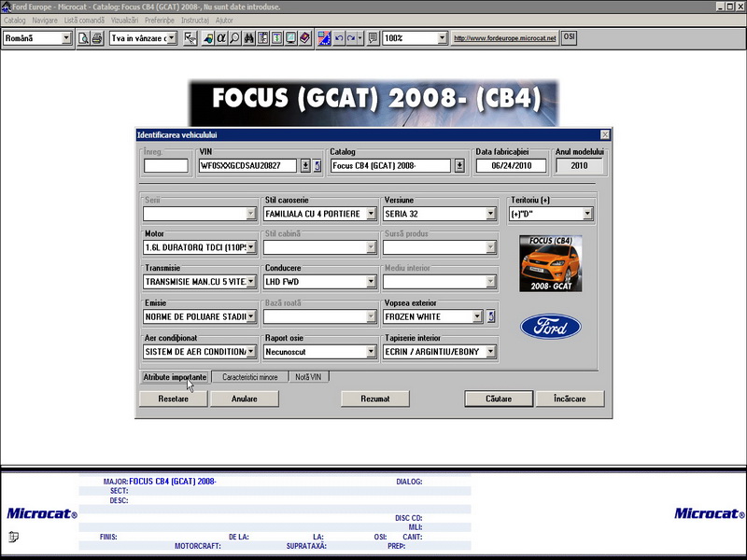The width and height of the screenshot is (747, 560).
Task: Expand the Stil caroserie dropdown
Action: tap(371, 214)
